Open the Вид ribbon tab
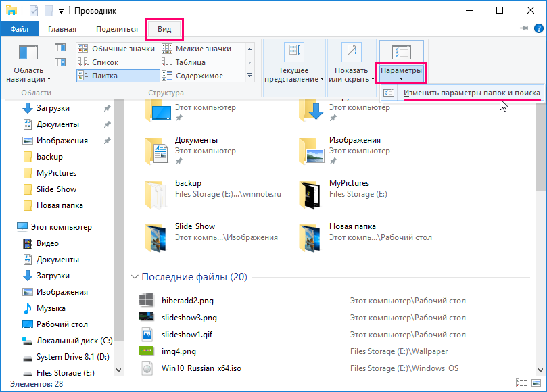Viewport: 547px width, 392px height. click(164, 29)
